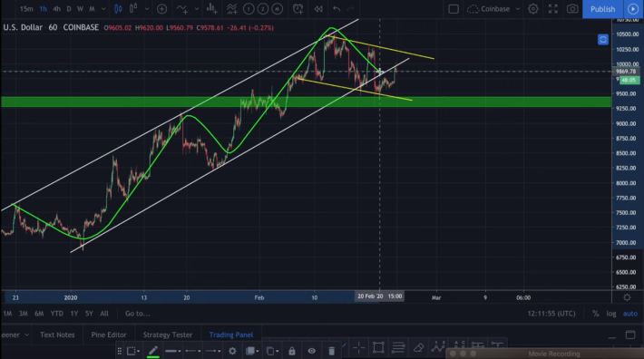Viewport: 644px width, 359px height.
Task: Start bar replay with rewind icon
Action: pyautogui.click(x=318, y=9)
